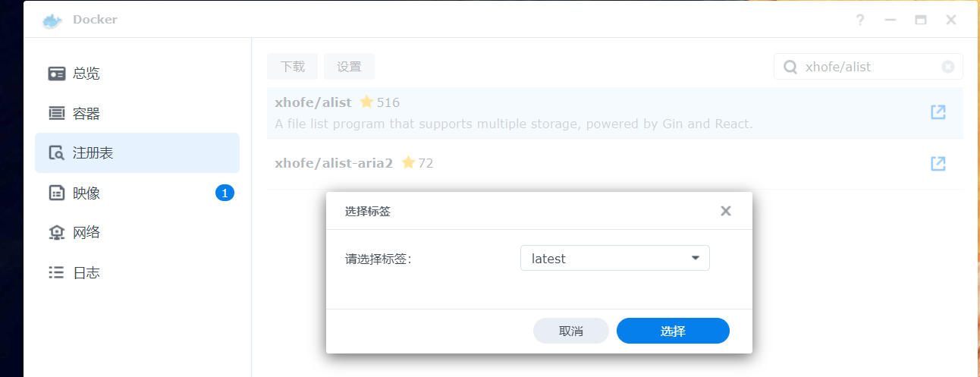
Task: Select the 注册表 registry sidebar item
Action: (x=137, y=153)
